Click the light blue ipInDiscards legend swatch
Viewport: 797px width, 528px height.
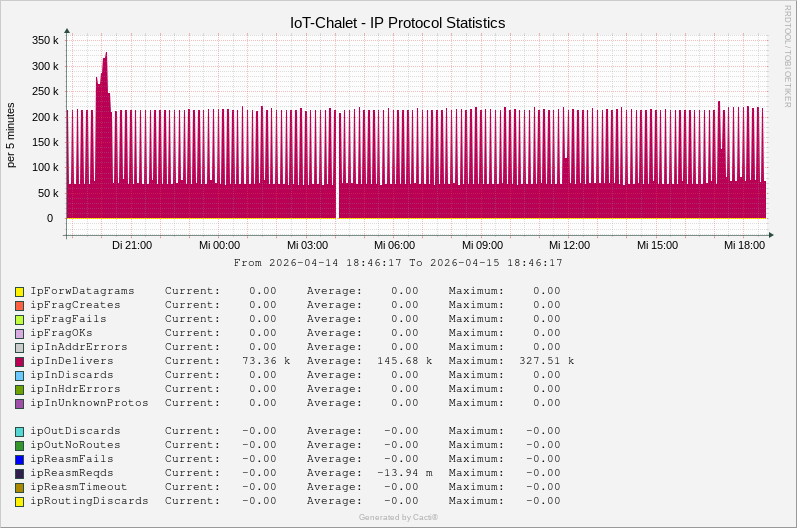[x=19, y=376]
